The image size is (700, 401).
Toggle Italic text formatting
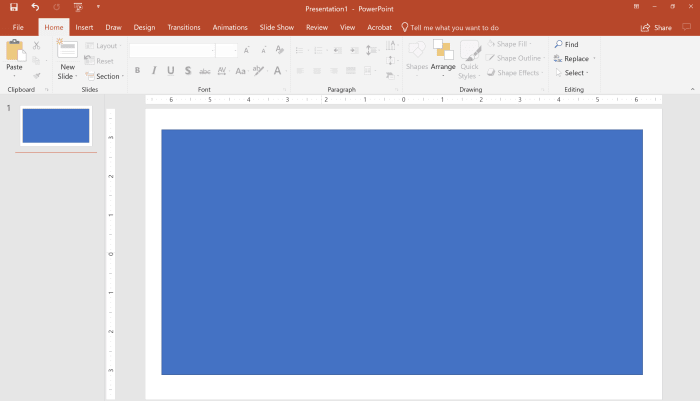click(x=154, y=71)
